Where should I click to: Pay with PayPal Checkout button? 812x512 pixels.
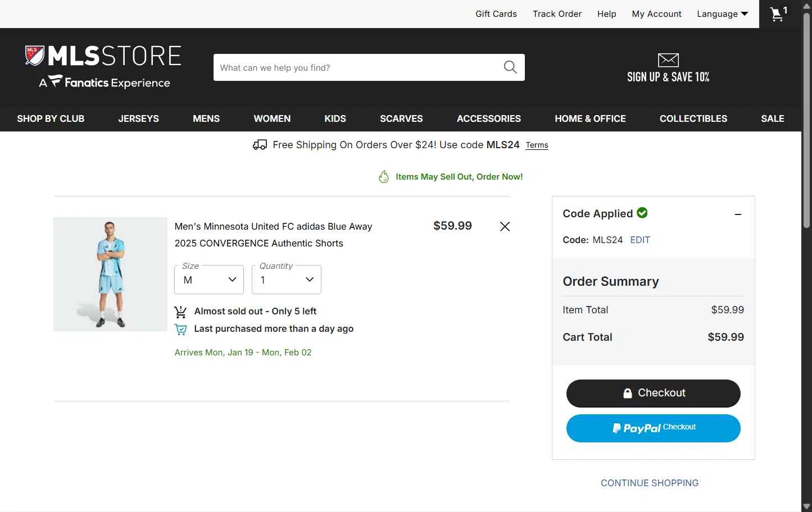[653, 428]
